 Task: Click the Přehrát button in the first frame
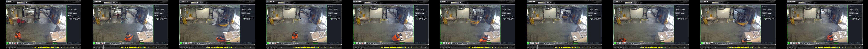70,43
